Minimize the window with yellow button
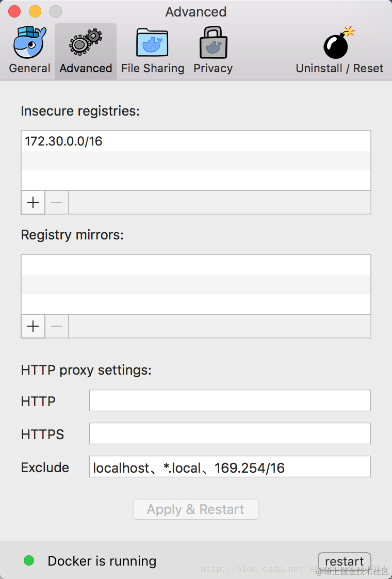The width and height of the screenshot is (392, 579). click(x=35, y=11)
